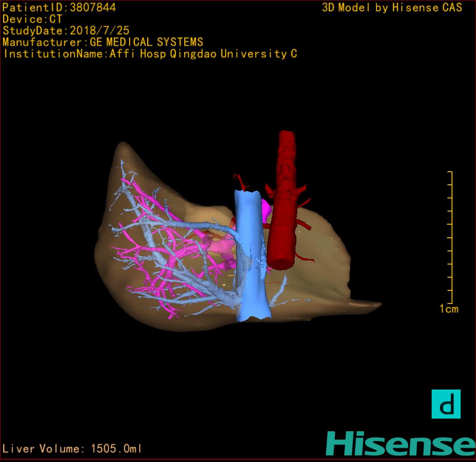Click the PatientID:3807844 text
Image resolution: width=476 pixels, height=462 pixels.
point(59,8)
